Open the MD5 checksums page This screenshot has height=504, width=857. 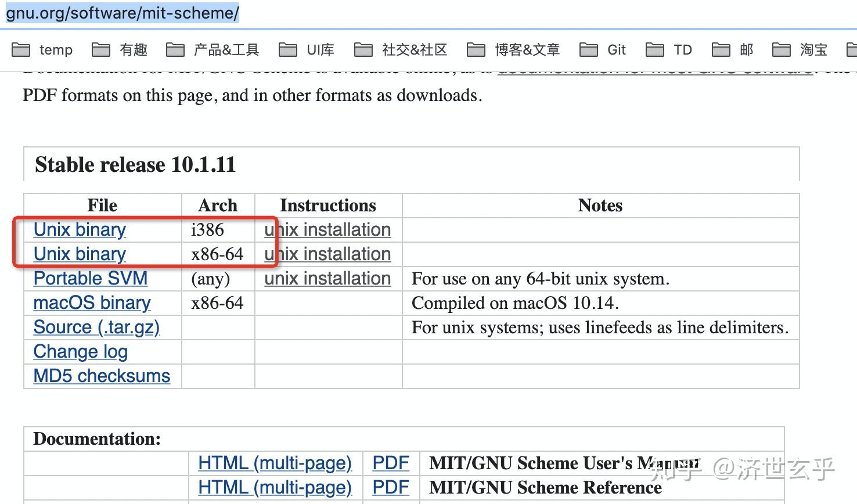coord(102,376)
